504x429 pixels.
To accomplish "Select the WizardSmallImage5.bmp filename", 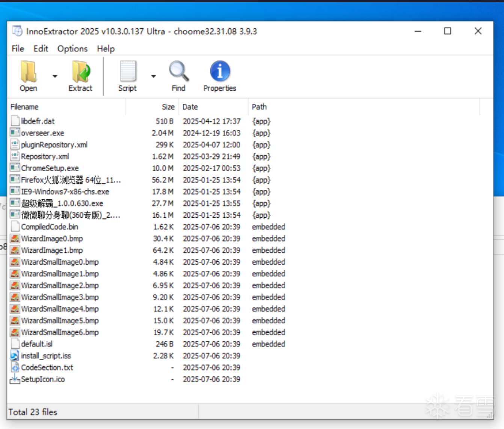I will coord(60,320).
